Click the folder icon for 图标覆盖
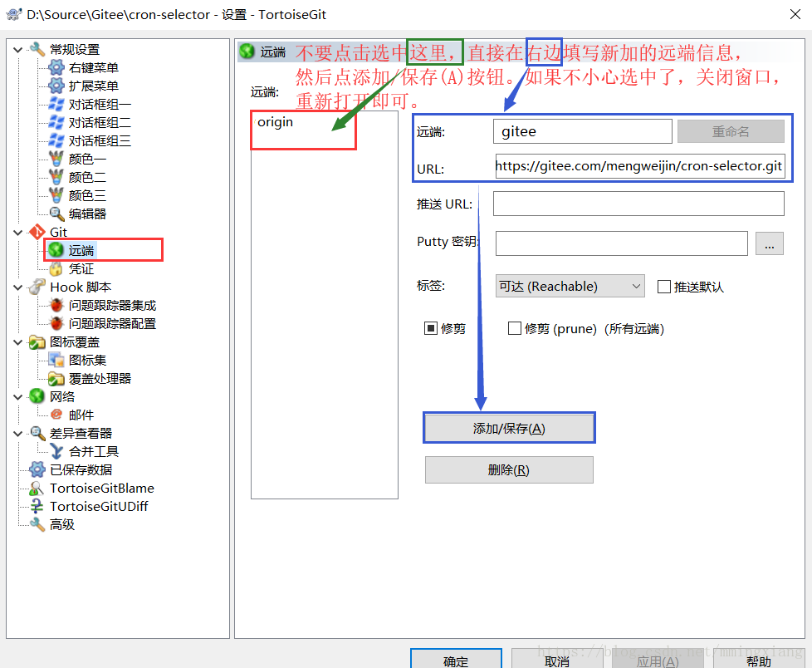Viewport: 812px width, 668px height. click(37, 342)
